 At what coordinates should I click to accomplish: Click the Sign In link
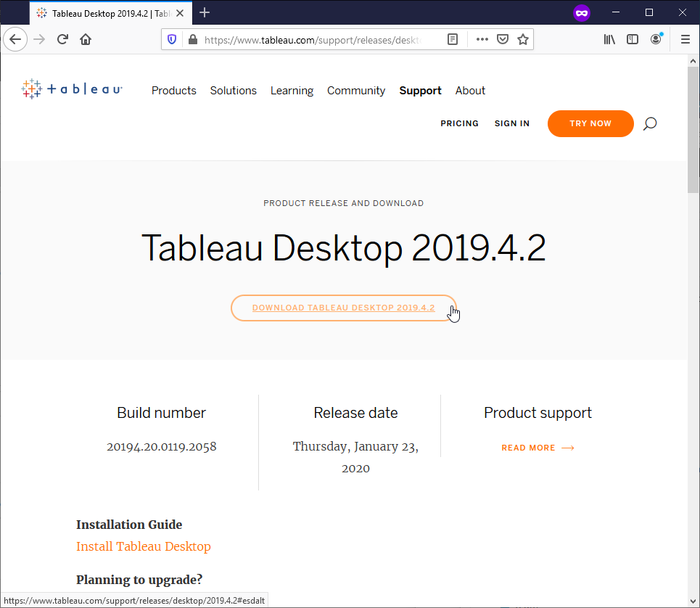coord(512,123)
